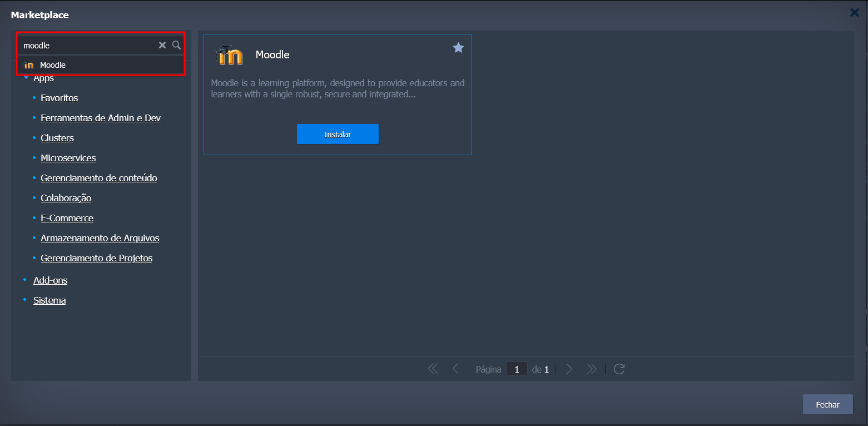Go to the last page
868x426 pixels.
[x=592, y=369]
